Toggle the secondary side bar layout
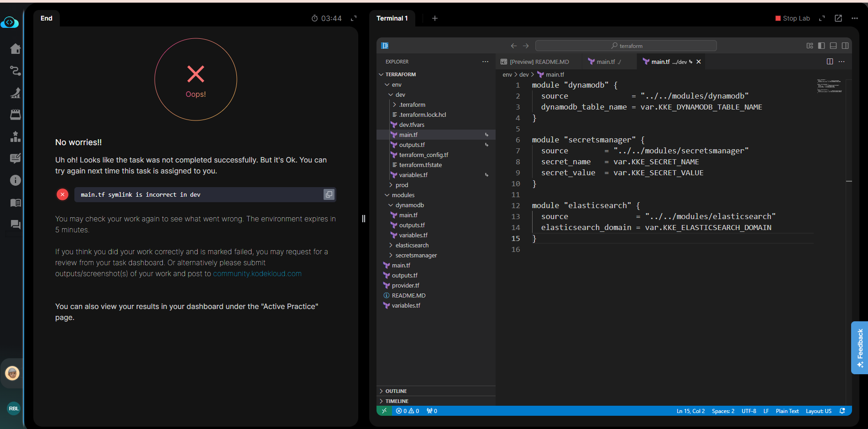Screen dimensions: 868x429 point(845,46)
